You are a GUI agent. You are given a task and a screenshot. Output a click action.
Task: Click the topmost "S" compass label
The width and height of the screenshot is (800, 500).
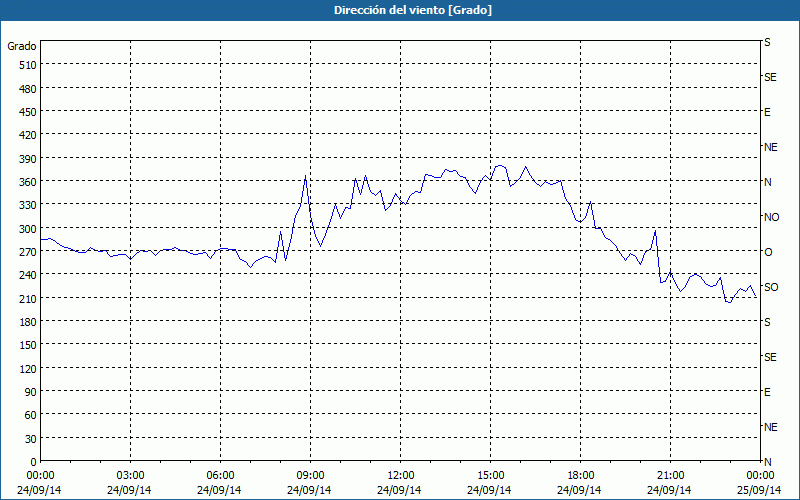coord(767,42)
